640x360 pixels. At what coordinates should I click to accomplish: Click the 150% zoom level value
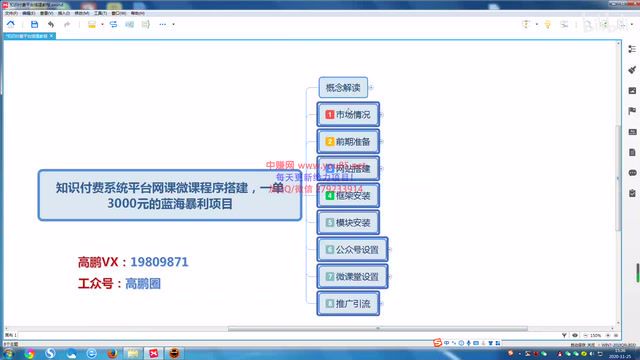[x=596, y=336]
